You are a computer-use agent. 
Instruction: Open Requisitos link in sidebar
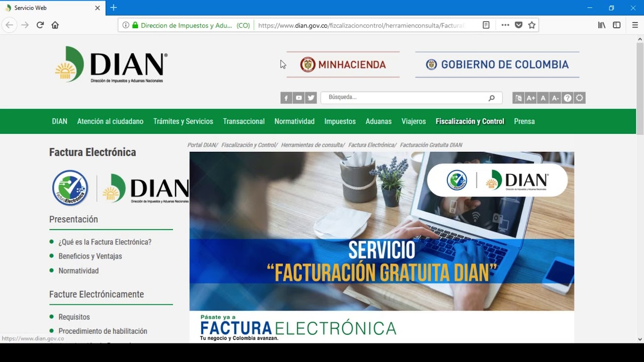point(74,317)
